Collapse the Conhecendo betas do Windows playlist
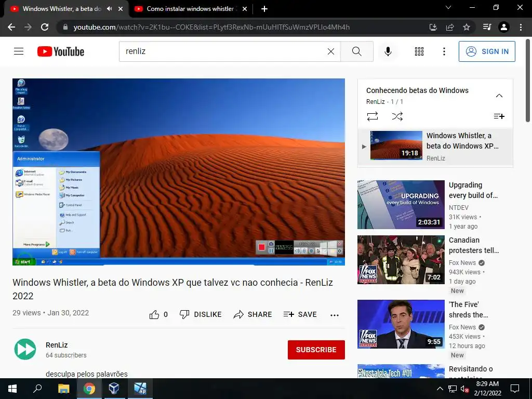 click(x=499, y=96)
